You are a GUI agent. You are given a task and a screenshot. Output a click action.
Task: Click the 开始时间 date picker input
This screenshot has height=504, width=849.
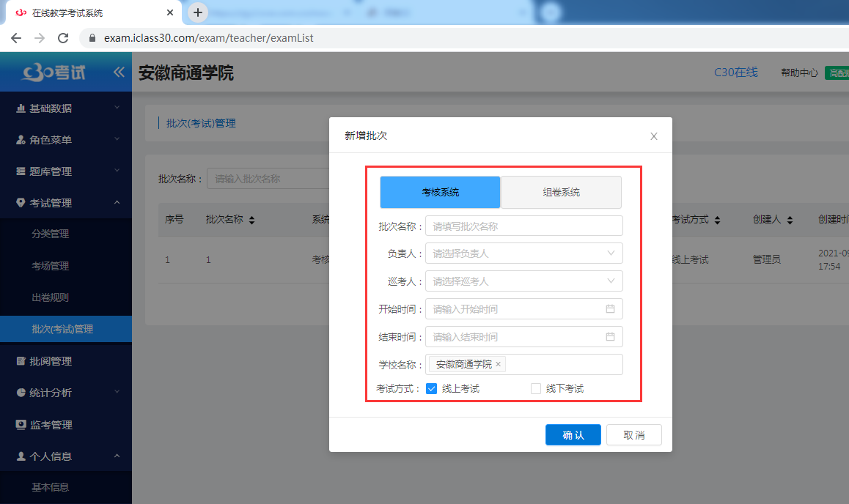point(524,308)
